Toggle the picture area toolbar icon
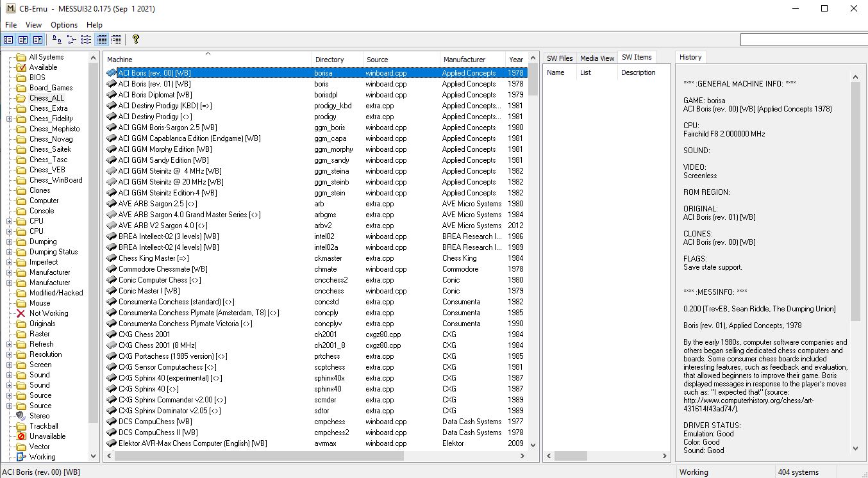Screen dimensions: 868x478 (38, 40)
